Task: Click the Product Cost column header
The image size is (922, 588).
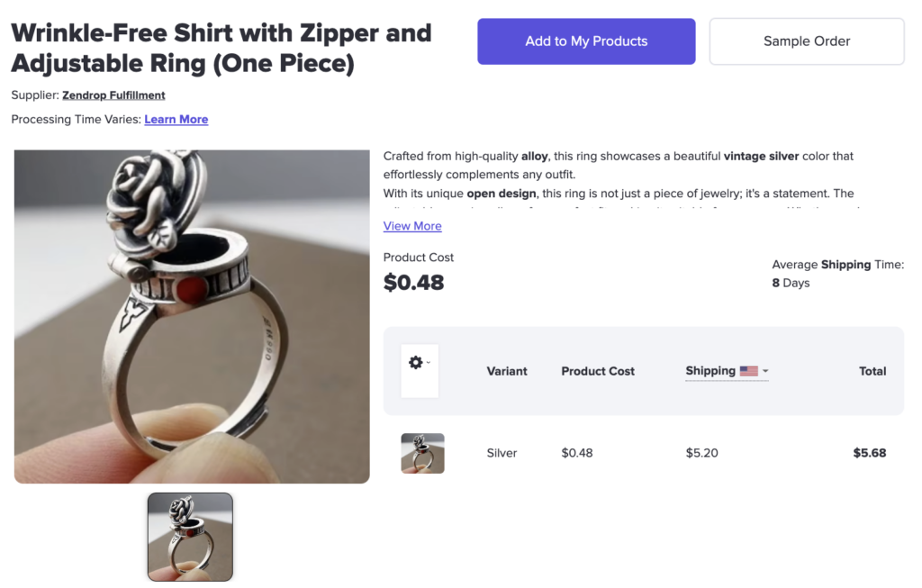Action: pos(598,370)
